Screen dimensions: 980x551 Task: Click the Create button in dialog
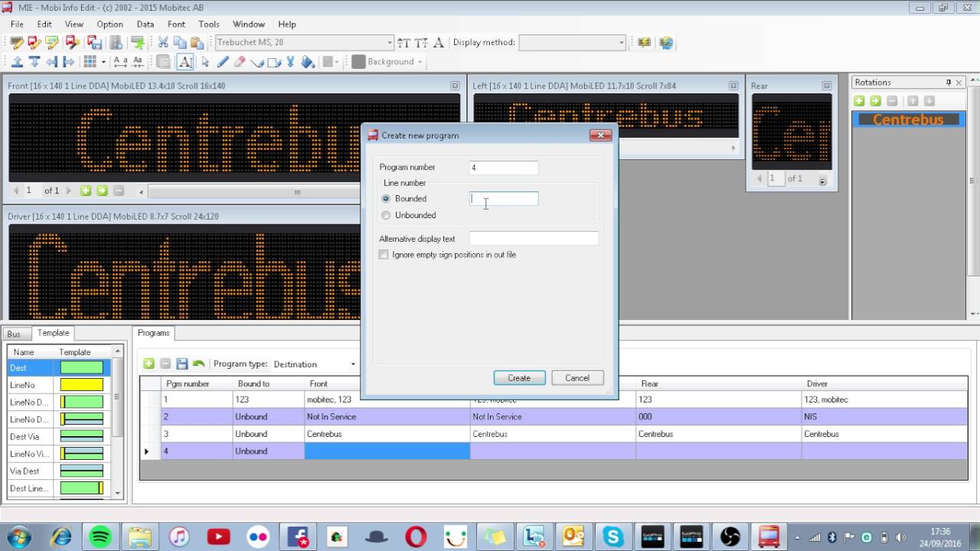click(x=519, y=378)
